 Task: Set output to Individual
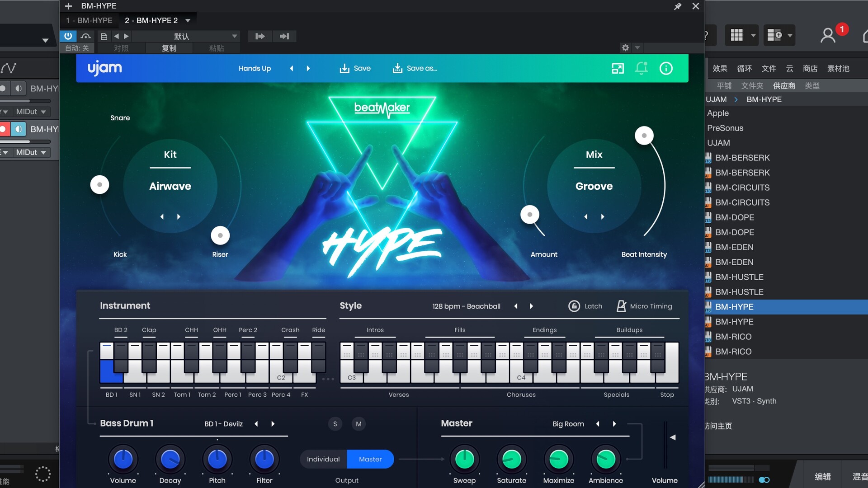(x=323, y=459)
